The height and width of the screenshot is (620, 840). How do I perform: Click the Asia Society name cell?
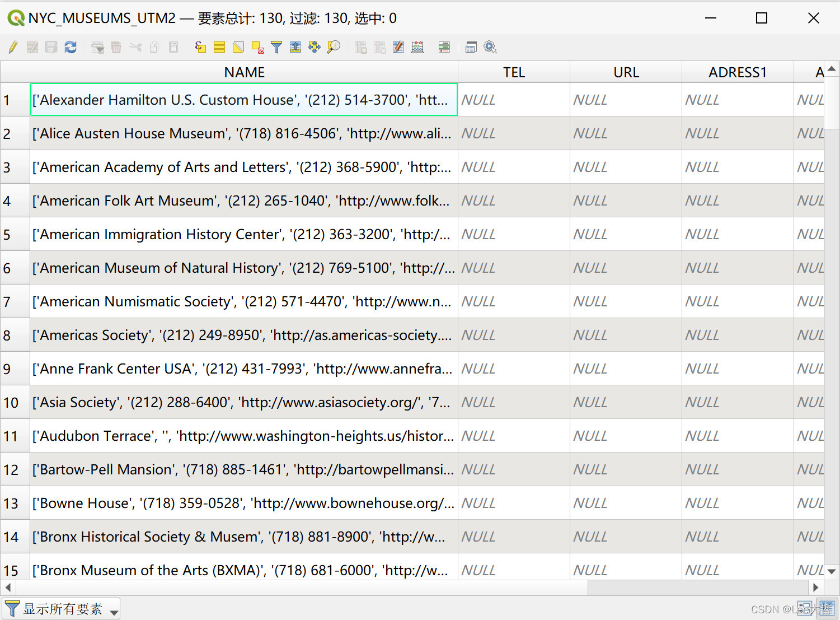tap(244, 402)
